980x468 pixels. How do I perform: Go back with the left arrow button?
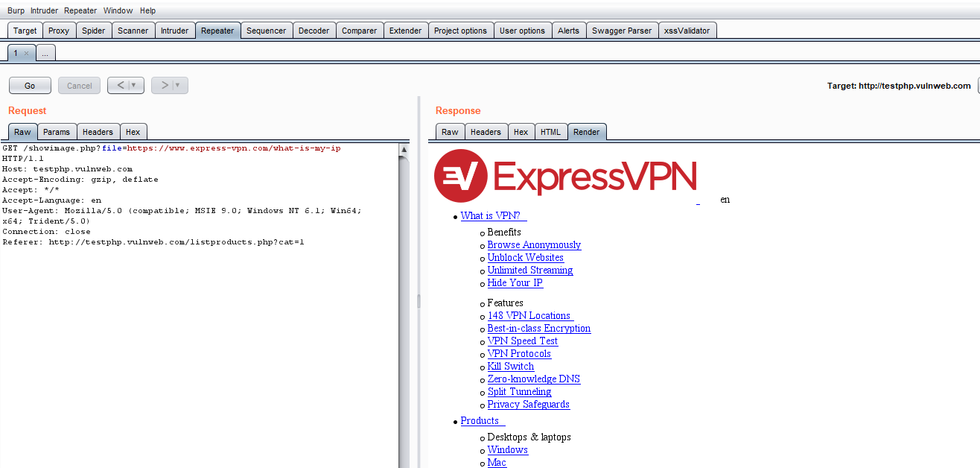point(120,85)
